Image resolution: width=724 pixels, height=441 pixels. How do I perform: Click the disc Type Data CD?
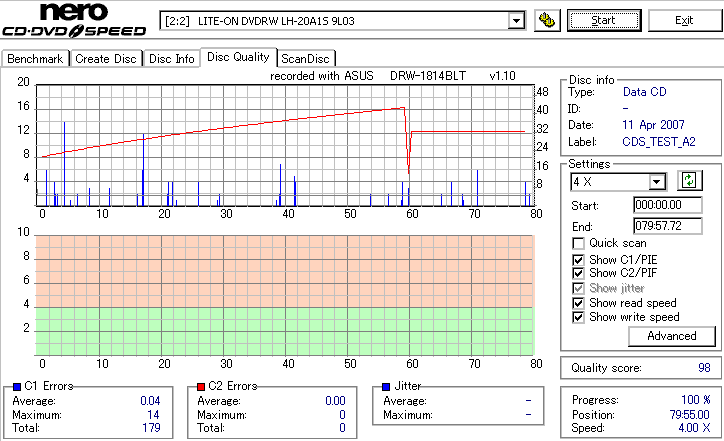(x=645, y=92)
